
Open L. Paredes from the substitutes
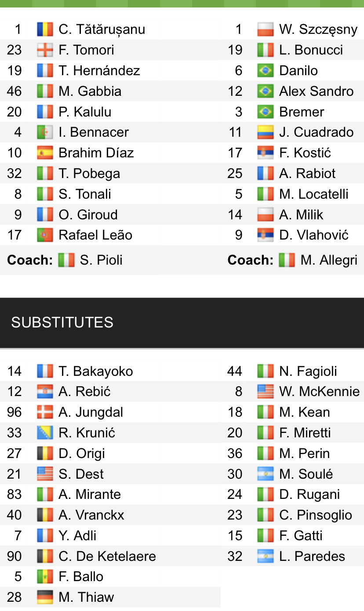(312, 556)
